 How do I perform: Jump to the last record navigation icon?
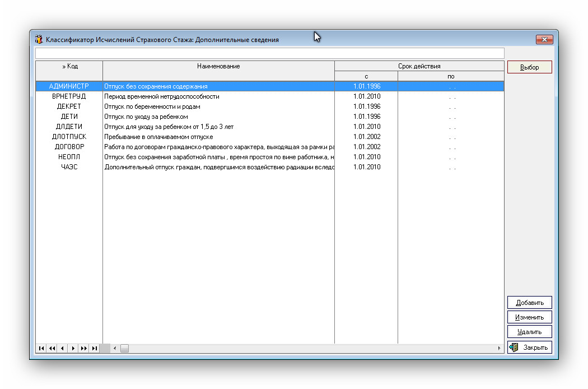(x=94, y=349)
